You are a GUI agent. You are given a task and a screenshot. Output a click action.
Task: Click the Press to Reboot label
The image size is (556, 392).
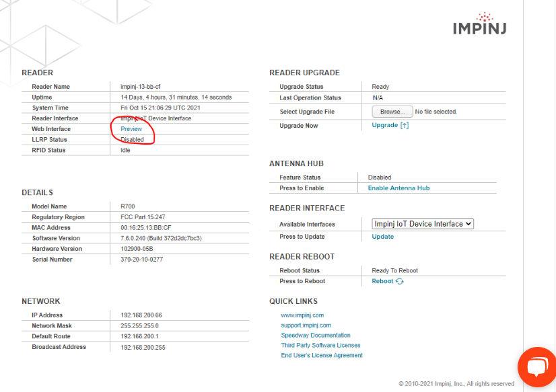click(302, 281)
